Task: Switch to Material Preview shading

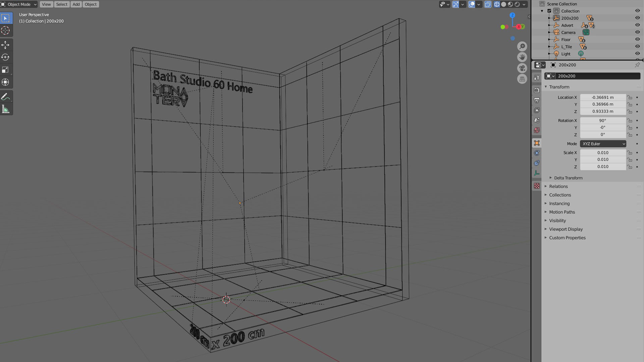Action: (x=510, y=4)
